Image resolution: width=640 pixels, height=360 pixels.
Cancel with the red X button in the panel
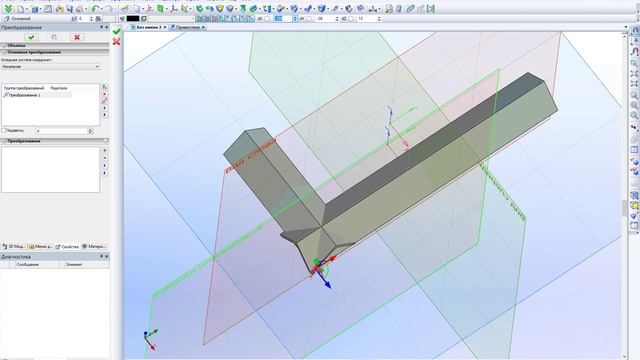pyautogui.click(x=77, y=37)
